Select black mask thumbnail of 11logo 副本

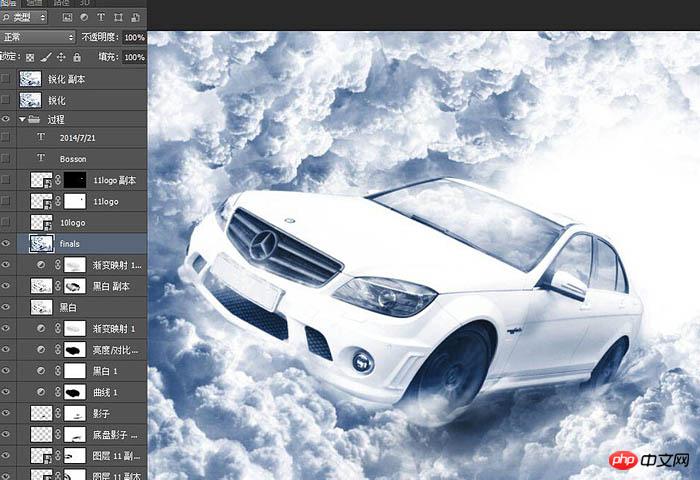(75, 180)
